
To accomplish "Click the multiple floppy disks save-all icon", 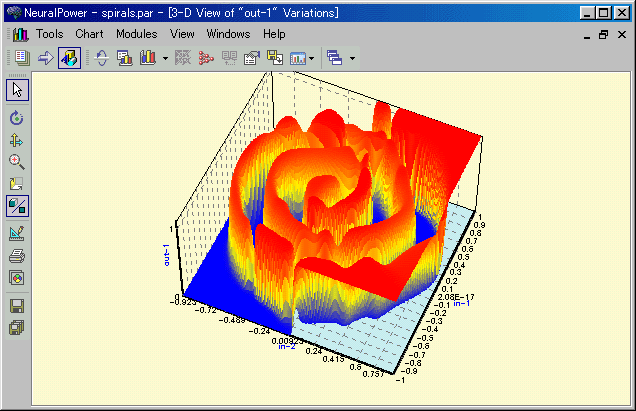I will (x=17, y=327).
